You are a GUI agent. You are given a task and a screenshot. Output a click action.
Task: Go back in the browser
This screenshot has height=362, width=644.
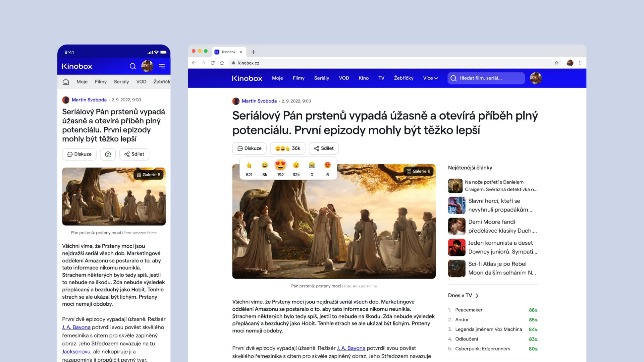tap(194, 63)
